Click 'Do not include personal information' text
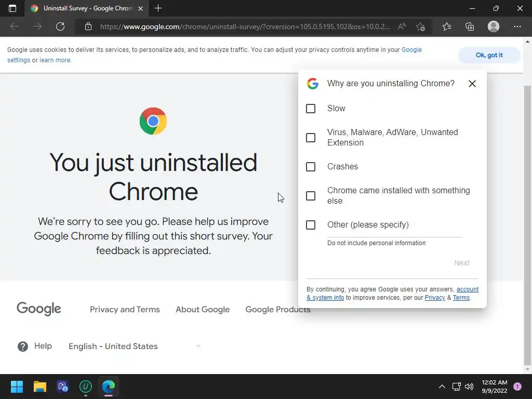The height and width of the screenshot is (399, 532). point(376,243)
